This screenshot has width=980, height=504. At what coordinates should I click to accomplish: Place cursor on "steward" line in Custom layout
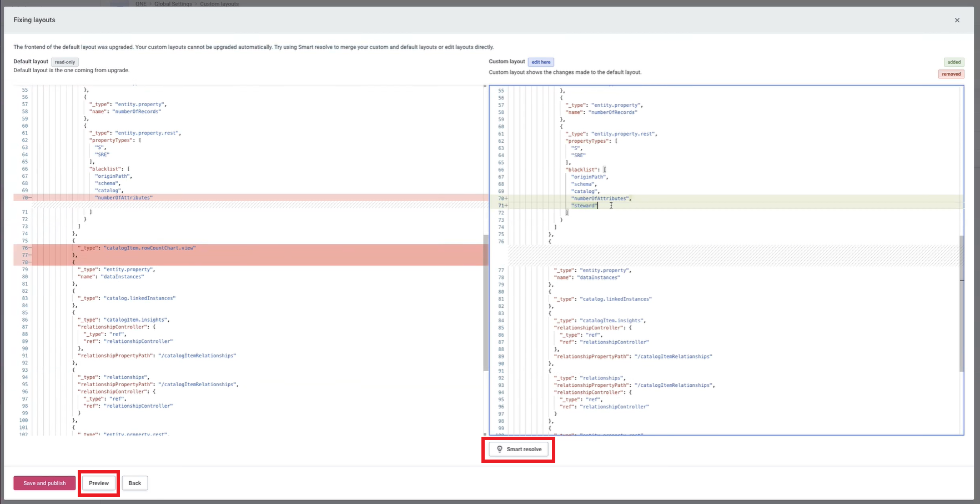tap(584, 206)
